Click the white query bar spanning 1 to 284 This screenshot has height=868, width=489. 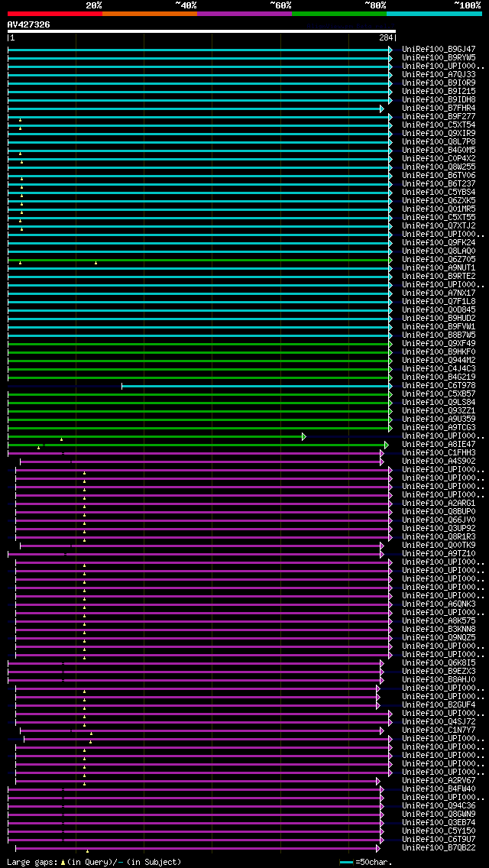pos(202,31)
